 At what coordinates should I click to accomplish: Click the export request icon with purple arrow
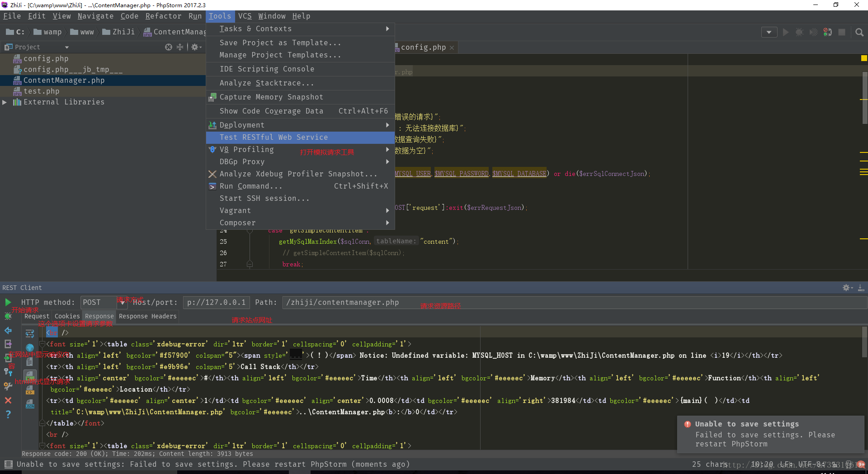click(8, 344)
